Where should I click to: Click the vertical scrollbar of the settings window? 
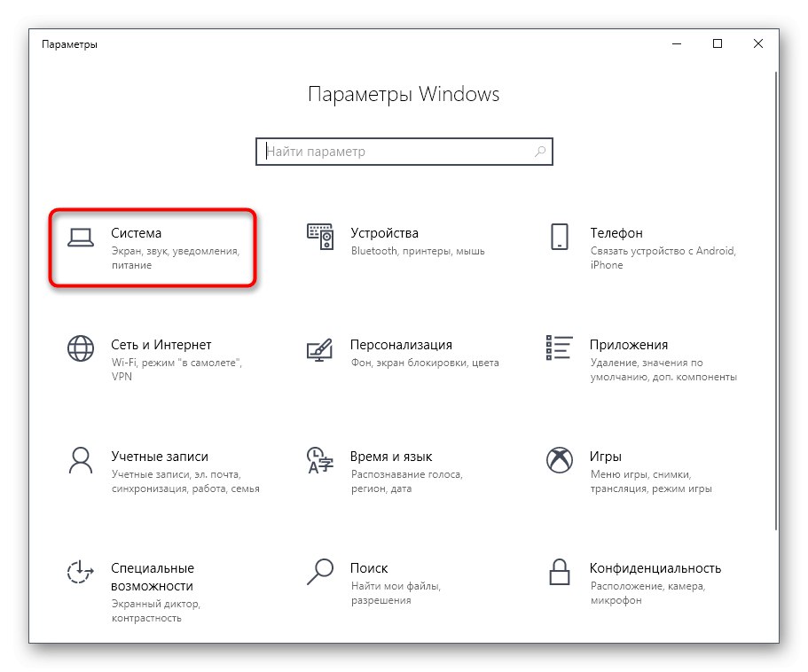[775, 301]
